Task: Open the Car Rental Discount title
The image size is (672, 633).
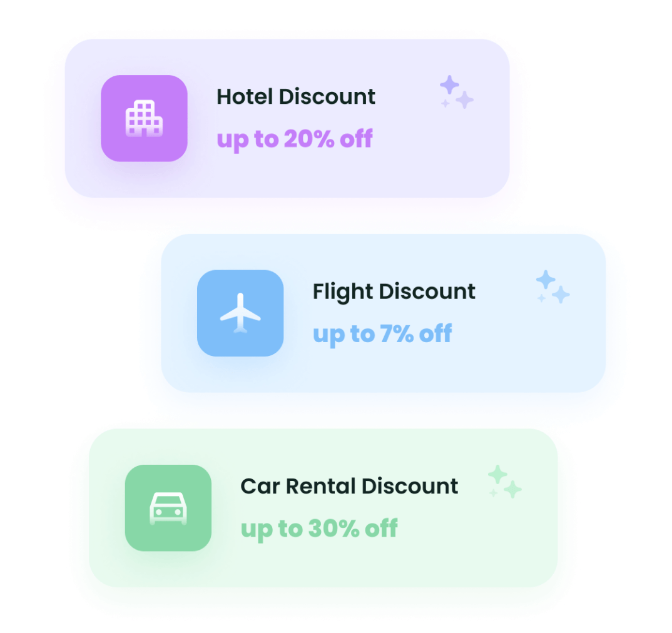Action: [x=349, y=486]
